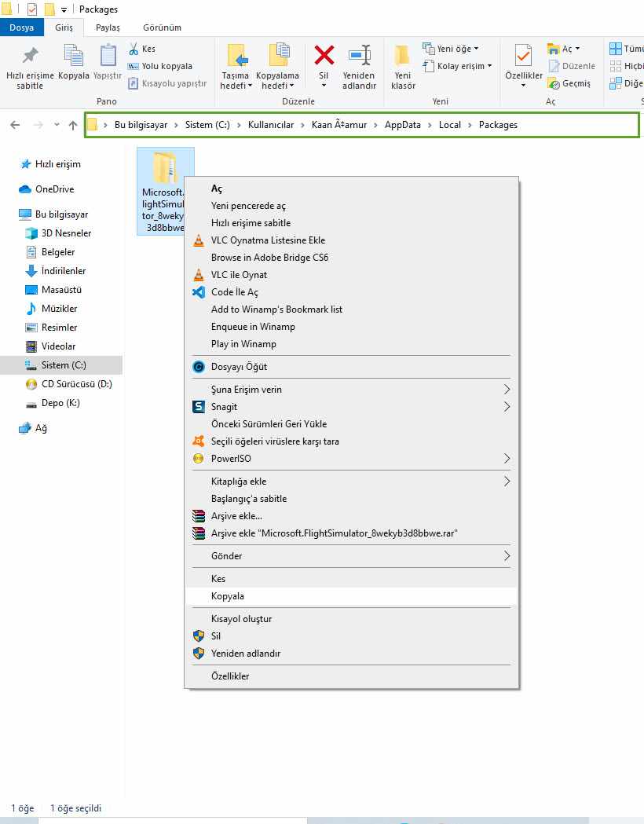Click Yolu kopyala in the Pano group
Screen dimensions: 644x824
[160, 66]
